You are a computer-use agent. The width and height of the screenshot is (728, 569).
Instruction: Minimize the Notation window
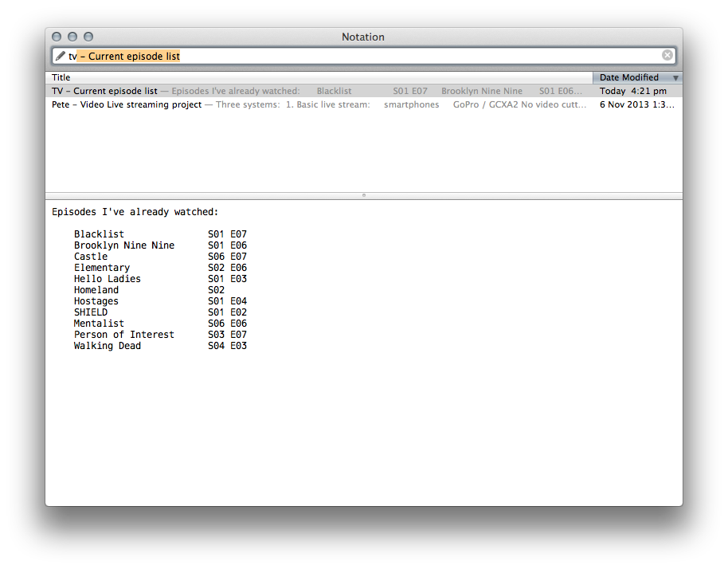(72, 37)
